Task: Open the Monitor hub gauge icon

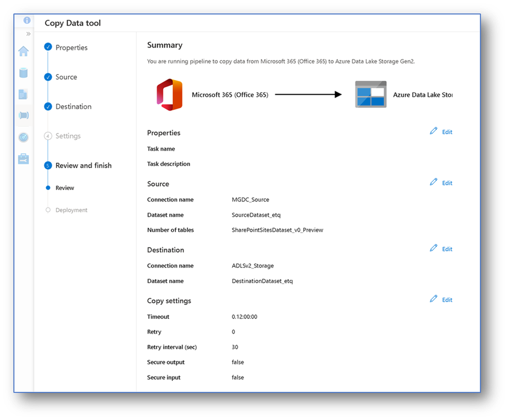Action: [23, 137]
